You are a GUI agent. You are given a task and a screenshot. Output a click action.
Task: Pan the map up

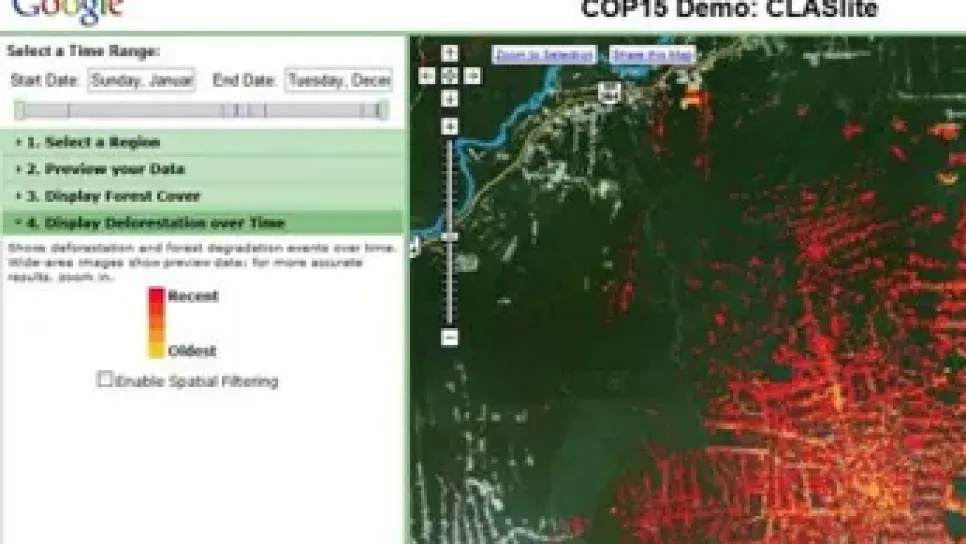click(x=450, y=53)
